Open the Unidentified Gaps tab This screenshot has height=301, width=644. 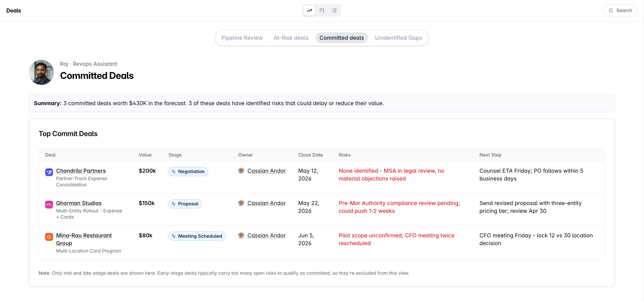click(398, 38)
